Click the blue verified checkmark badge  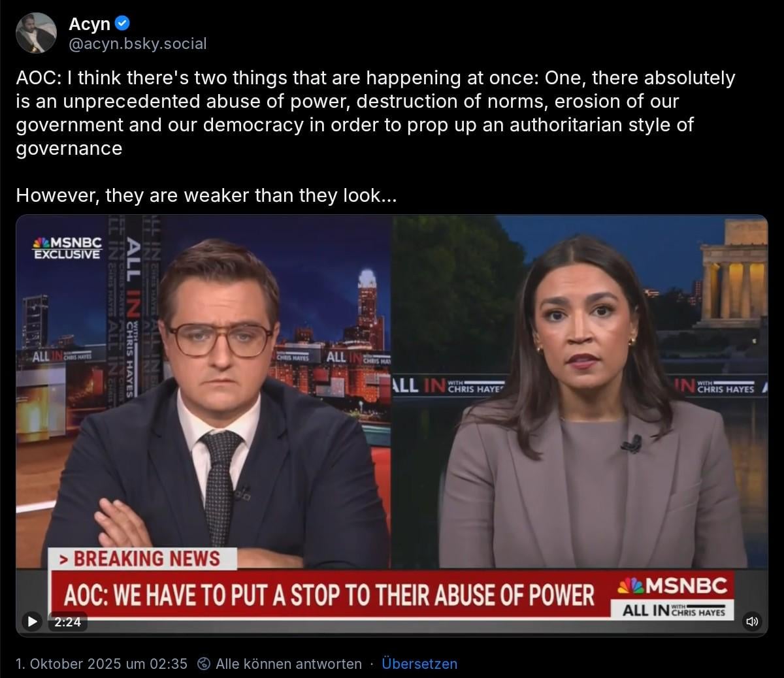[123, 24]
